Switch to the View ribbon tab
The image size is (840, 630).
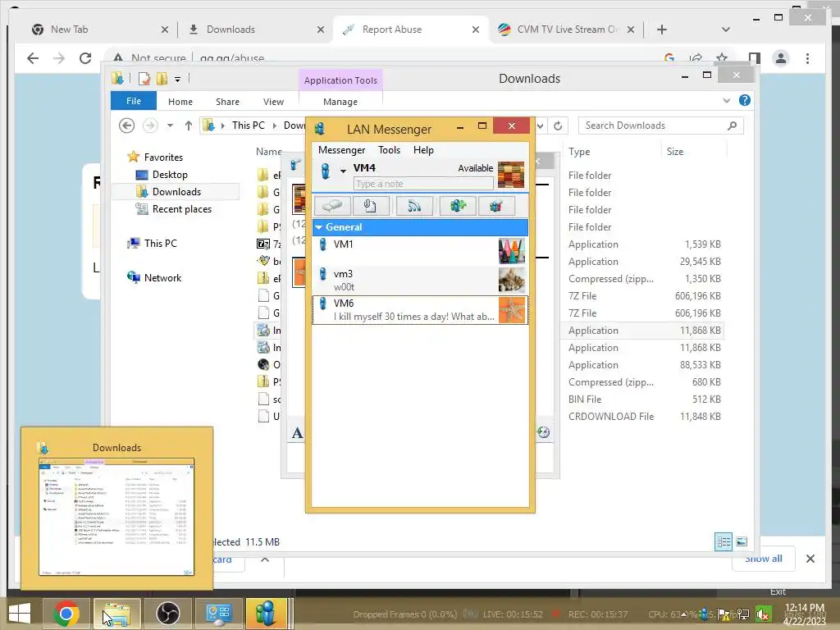(273, 101)
